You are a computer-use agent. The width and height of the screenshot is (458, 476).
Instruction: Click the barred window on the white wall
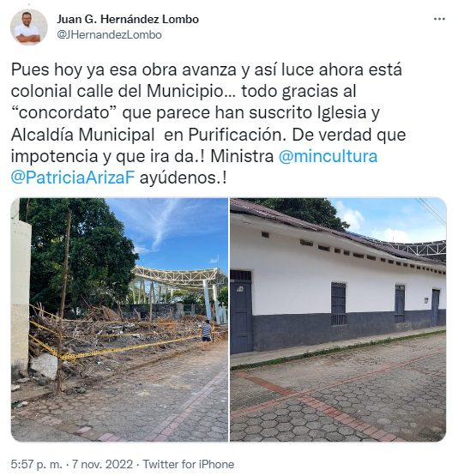click(338, 304)
